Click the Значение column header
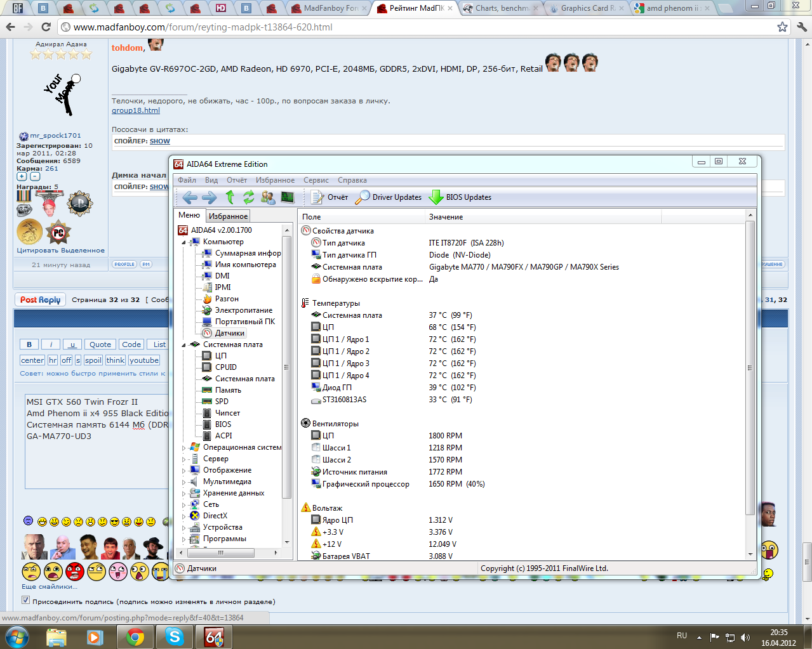Screen dimensions: 812x649 (x=543, y=217)
